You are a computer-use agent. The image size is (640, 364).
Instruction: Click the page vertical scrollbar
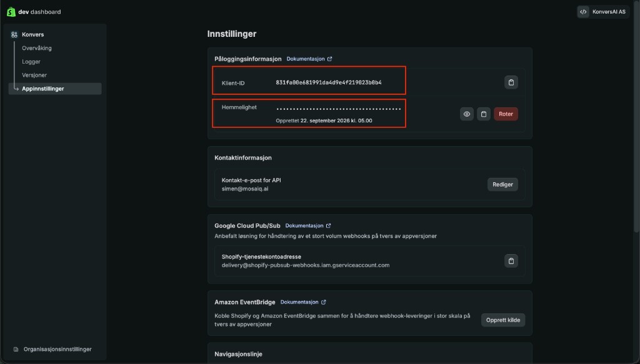(x=637, y=118)
